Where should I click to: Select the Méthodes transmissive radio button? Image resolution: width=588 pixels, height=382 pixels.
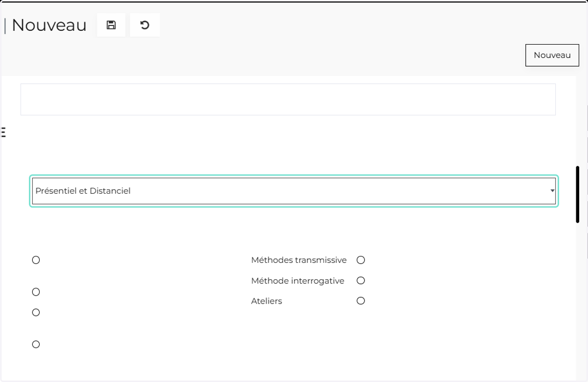pyautogui.click(x=361, y=260)
